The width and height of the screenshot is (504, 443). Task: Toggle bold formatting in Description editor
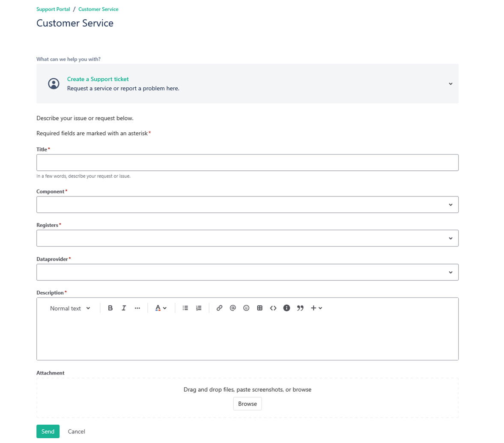click(x=110, y=308)
